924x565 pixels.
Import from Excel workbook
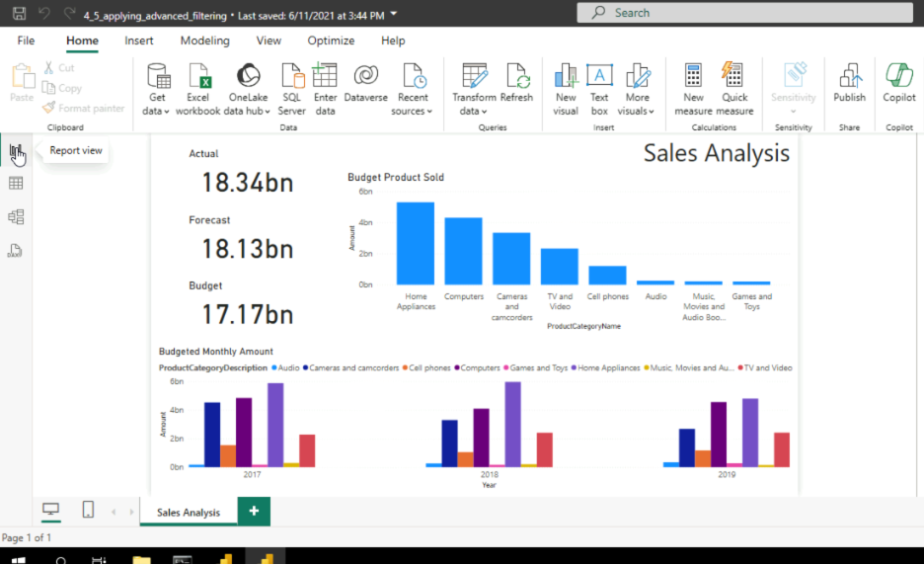[x=198, y=89]
